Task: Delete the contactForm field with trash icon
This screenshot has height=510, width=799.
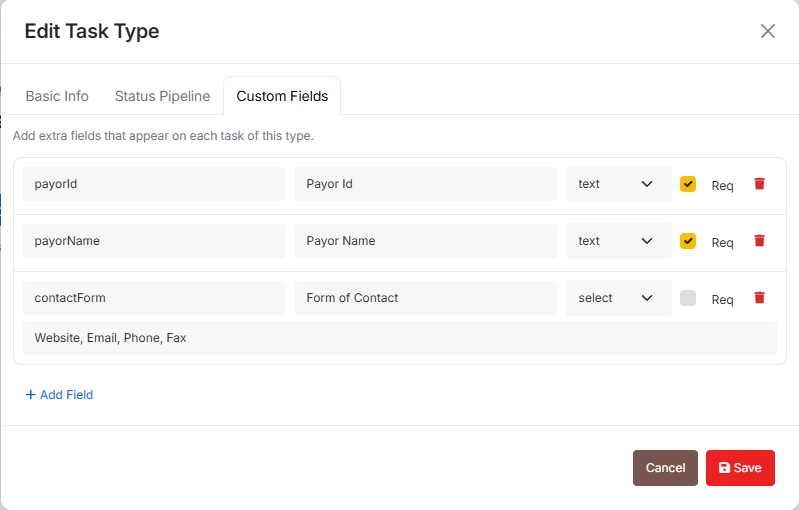Action: point(759,298)
